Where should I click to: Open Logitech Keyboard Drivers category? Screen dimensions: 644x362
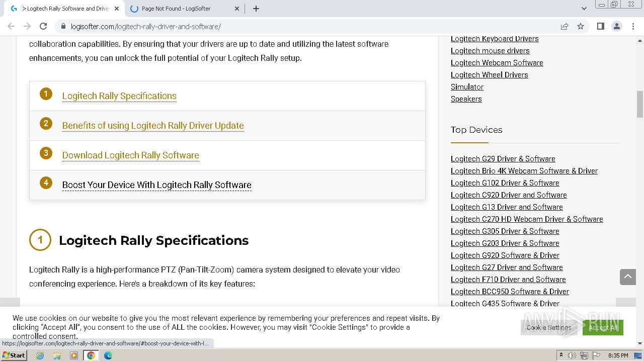[495, 39]
